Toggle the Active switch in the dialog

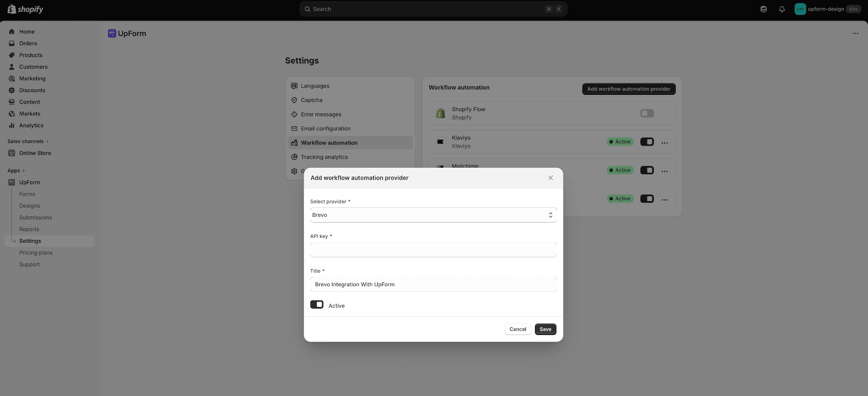click(317, 305)
